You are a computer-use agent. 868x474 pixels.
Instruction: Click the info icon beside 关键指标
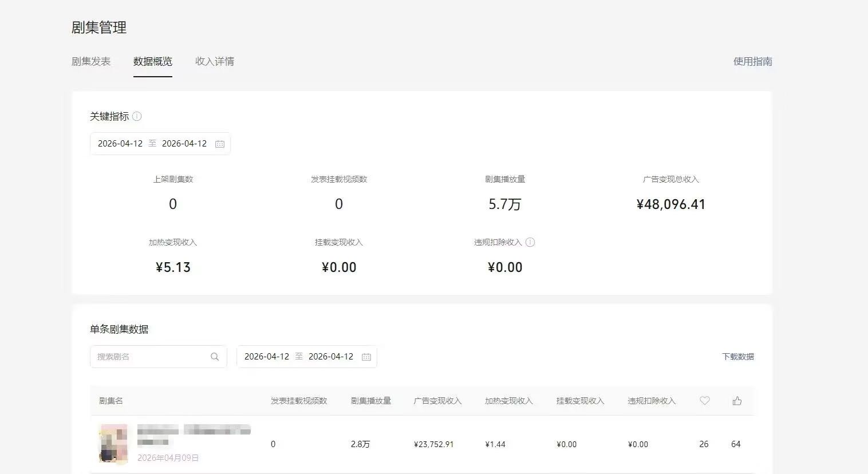137,116
